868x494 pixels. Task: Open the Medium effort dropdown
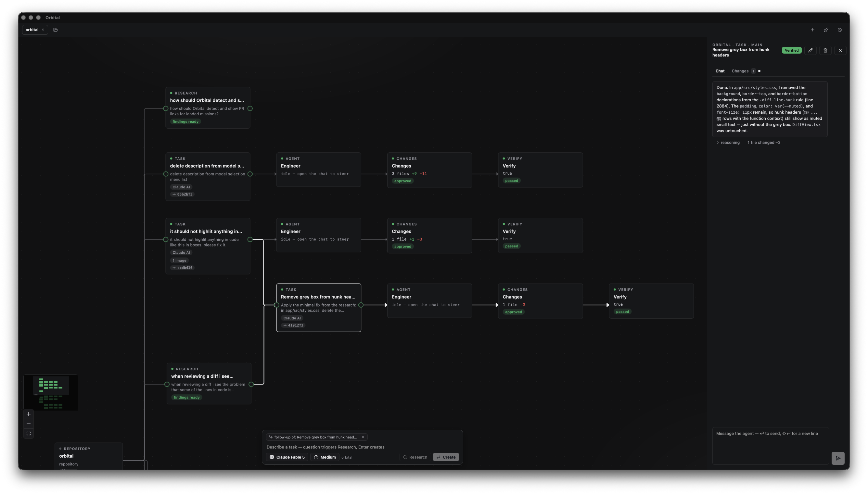325,457
